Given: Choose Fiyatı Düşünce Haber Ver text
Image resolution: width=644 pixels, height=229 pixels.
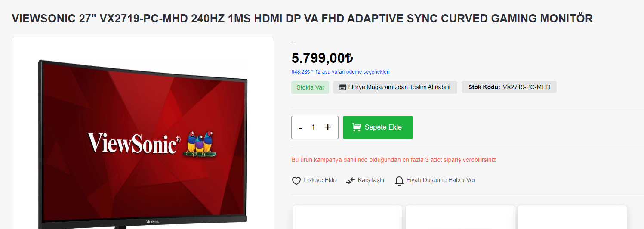Looking at the screenshot, I should (x=441, y=180).
